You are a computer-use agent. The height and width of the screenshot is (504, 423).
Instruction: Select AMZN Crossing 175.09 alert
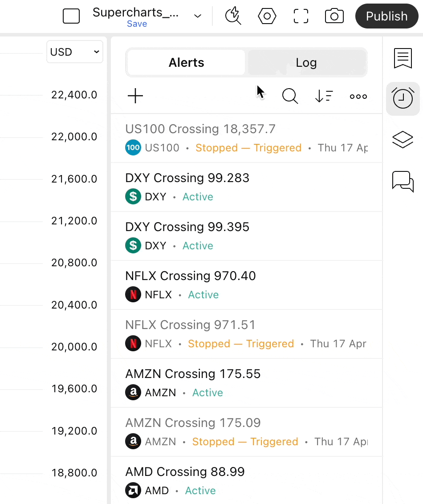click(x=247, y=432)
